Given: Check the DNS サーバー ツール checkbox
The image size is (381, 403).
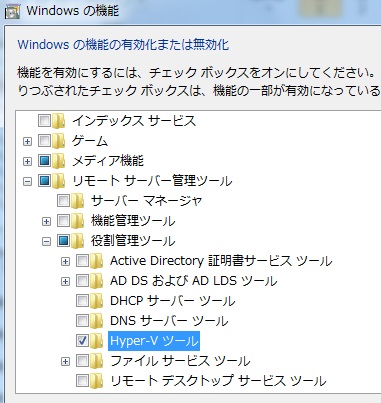Looking at the screenshot, I should point(82,320).
